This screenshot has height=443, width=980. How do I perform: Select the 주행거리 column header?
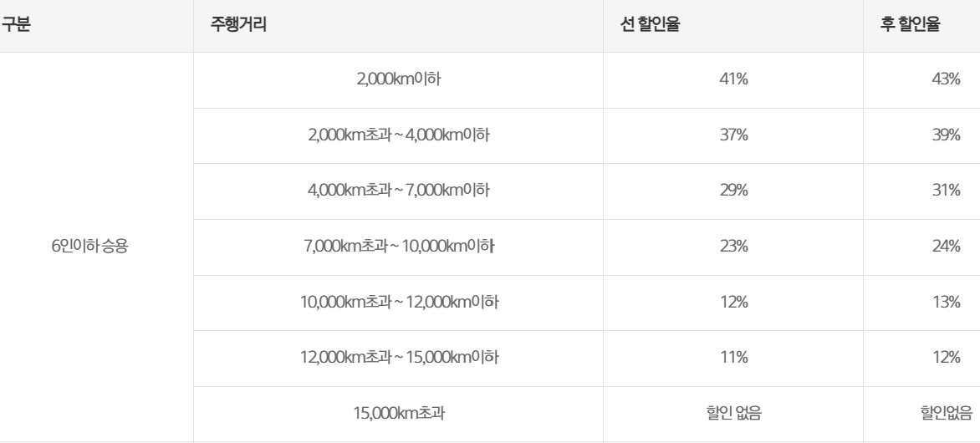[398, 26]
